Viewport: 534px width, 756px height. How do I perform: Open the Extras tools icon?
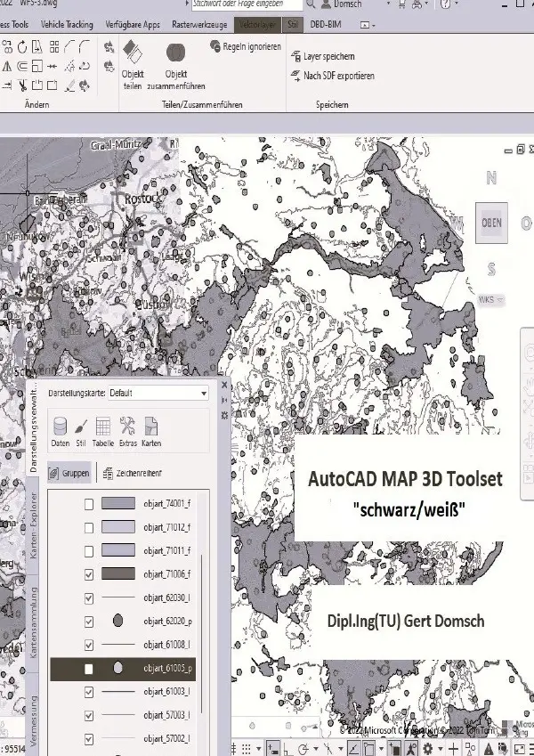(x=128, y=432)
